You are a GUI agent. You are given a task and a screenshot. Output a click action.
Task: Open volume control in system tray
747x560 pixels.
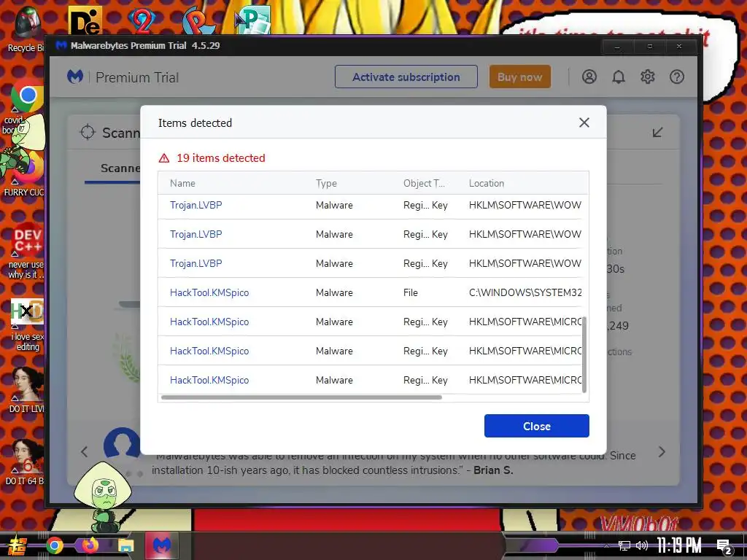click(642, 545)
